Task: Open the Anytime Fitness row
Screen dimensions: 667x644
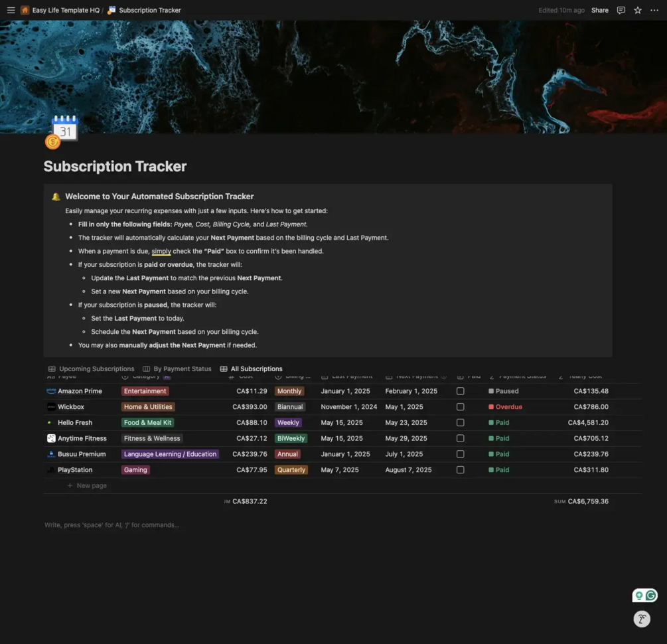Action: click(x=82, y=438)
